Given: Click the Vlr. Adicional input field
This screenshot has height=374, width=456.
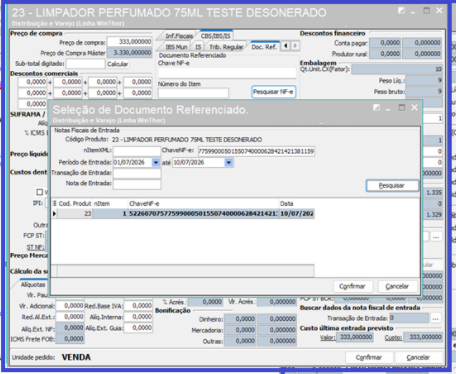Looking at the screenshot, I should pyautogui.click(x=70, y=306).
